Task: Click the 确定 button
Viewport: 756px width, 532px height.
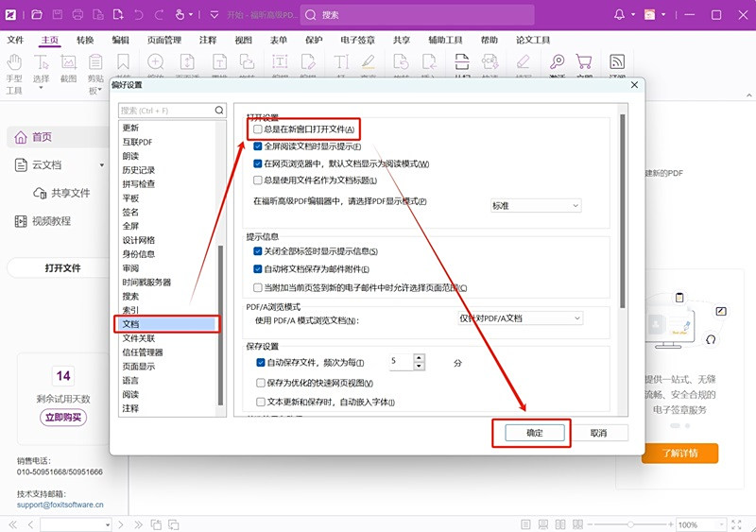Action: (x=534, y=433)
